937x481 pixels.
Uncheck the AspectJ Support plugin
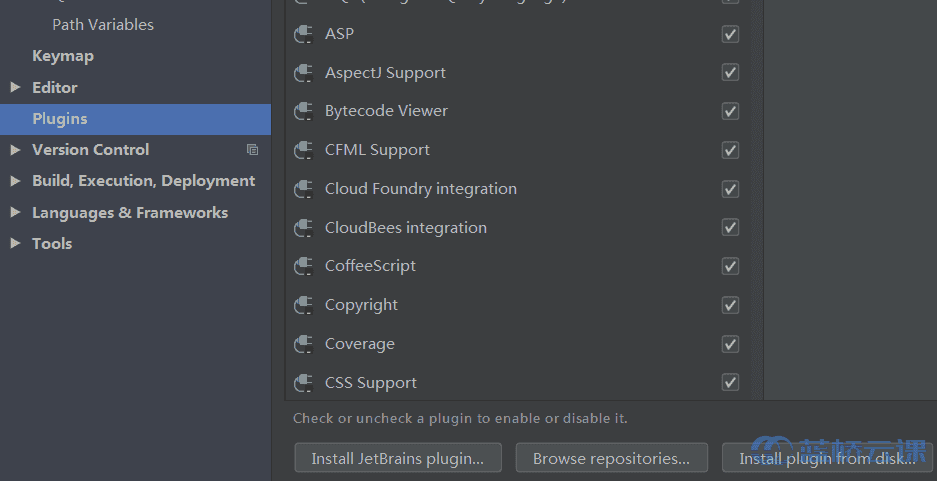tap(730, 72)
